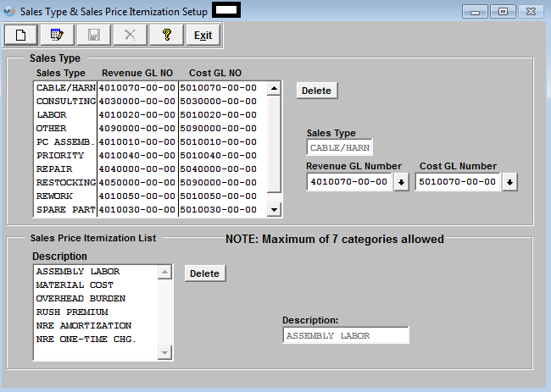Select the SPARE PART sales type row
The width and height of the screenshot is (551, 392).
click(x=66, y=210)
